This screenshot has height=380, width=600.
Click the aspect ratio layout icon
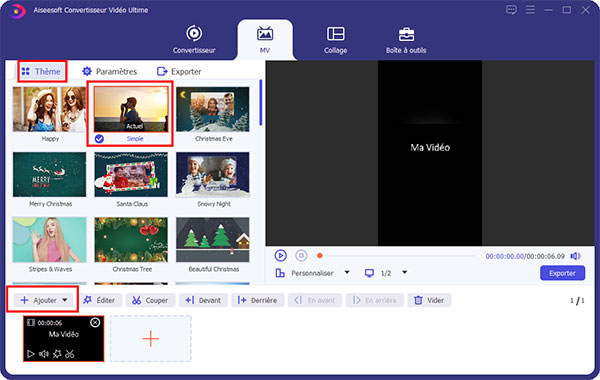tap(280, 273)
